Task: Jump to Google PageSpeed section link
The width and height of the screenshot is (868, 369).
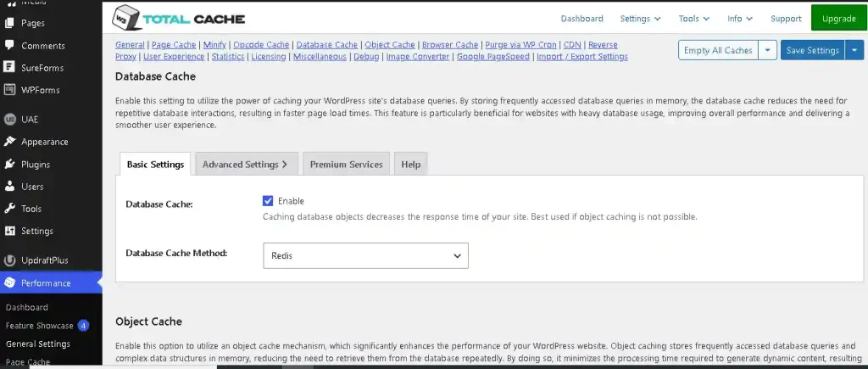Action: 493,57
